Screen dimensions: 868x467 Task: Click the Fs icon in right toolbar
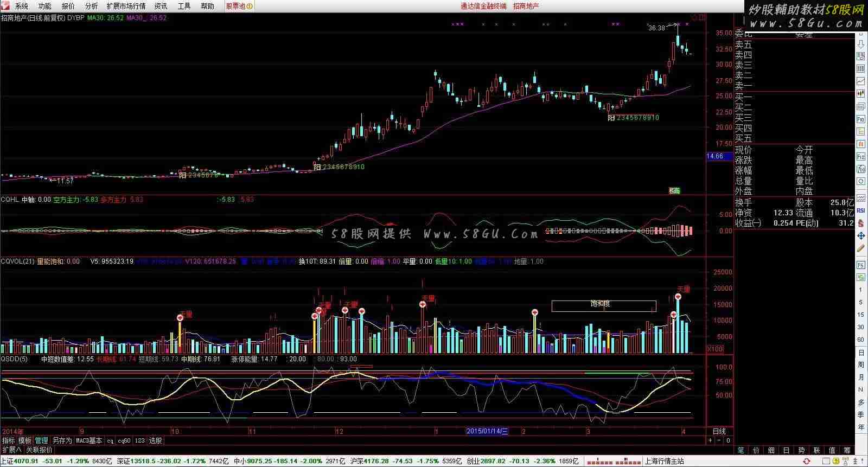(x=861, y=265)
